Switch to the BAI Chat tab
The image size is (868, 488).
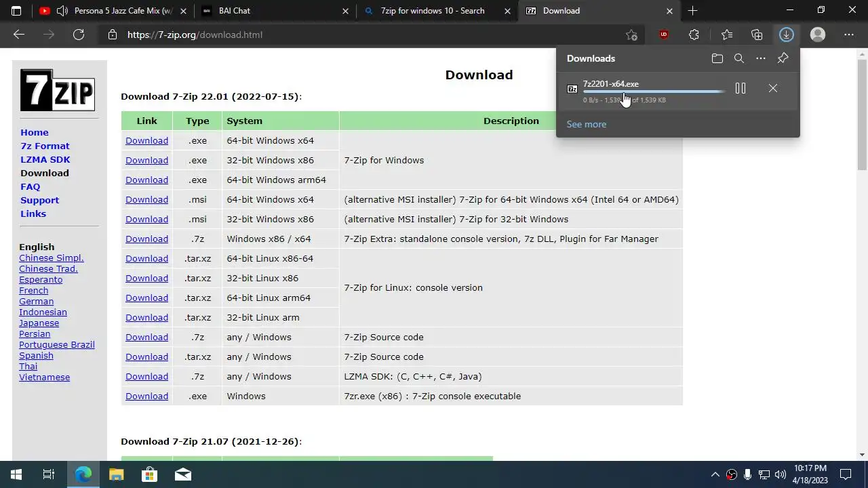coord(275,11)
